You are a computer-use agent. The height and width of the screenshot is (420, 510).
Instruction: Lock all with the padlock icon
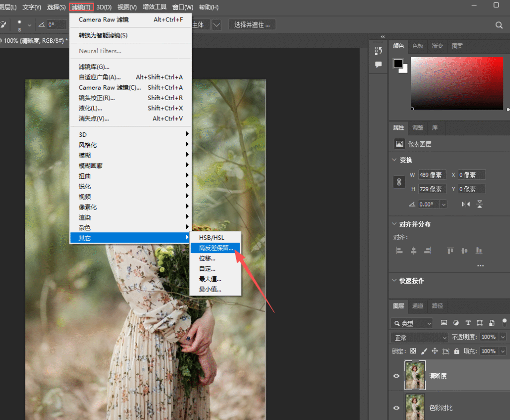click(457, 351)
